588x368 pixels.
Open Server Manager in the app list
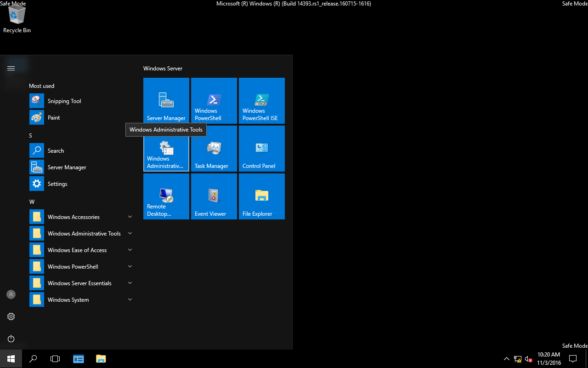tap(82, 167)
